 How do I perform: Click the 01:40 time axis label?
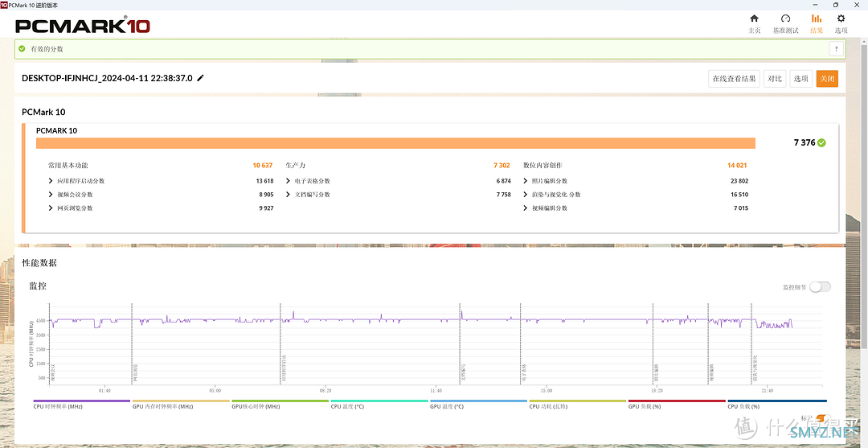[104, 390]
